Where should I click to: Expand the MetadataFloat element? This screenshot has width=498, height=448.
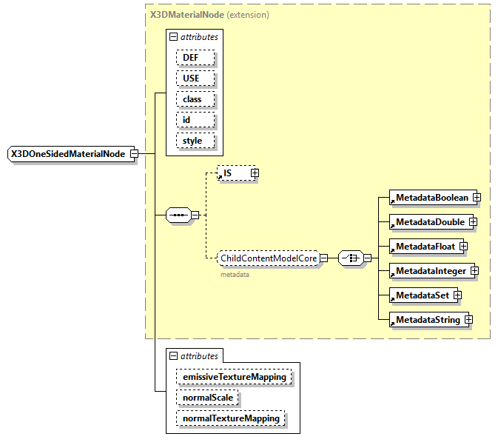[464, 247]
